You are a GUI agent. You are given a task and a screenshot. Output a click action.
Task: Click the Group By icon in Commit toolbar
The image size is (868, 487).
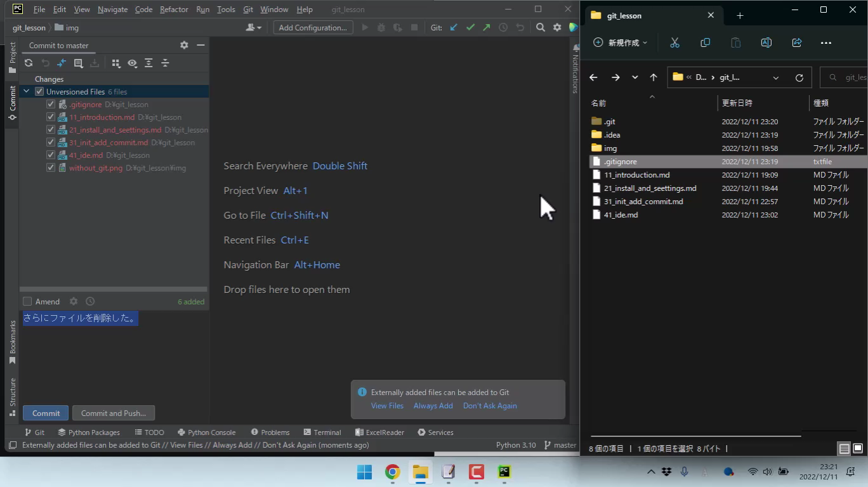[115, 63]
